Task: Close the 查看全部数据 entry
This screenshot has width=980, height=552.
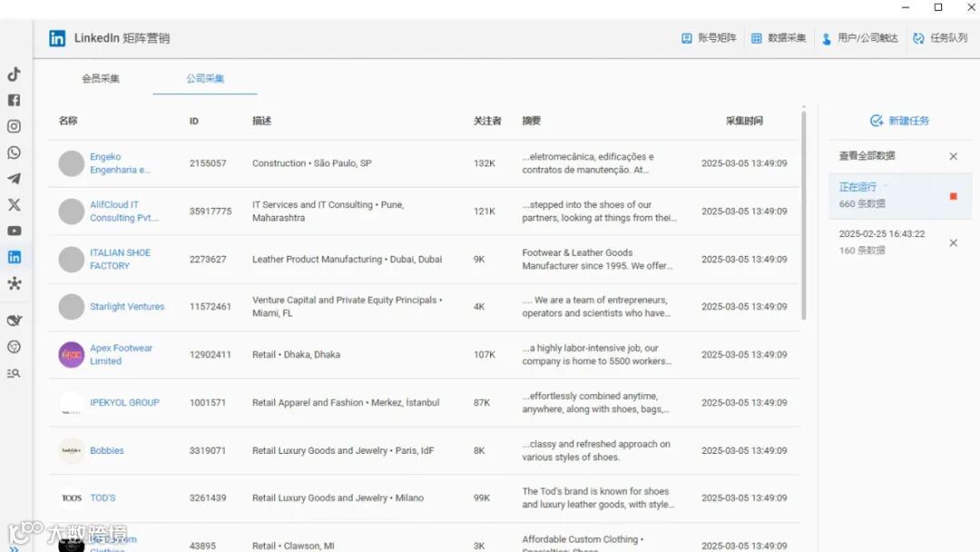Action: (x=953, y=156)
